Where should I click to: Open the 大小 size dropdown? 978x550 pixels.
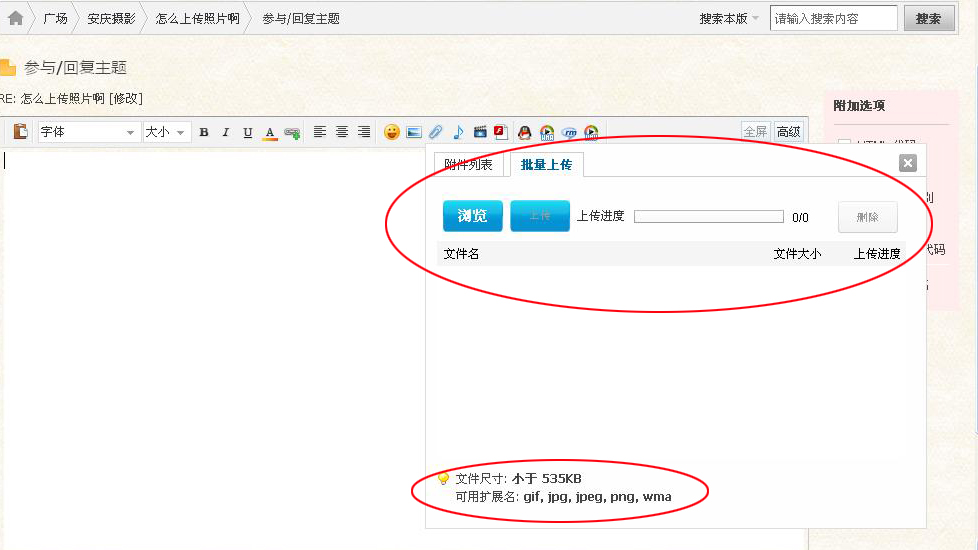click(166, 132)
